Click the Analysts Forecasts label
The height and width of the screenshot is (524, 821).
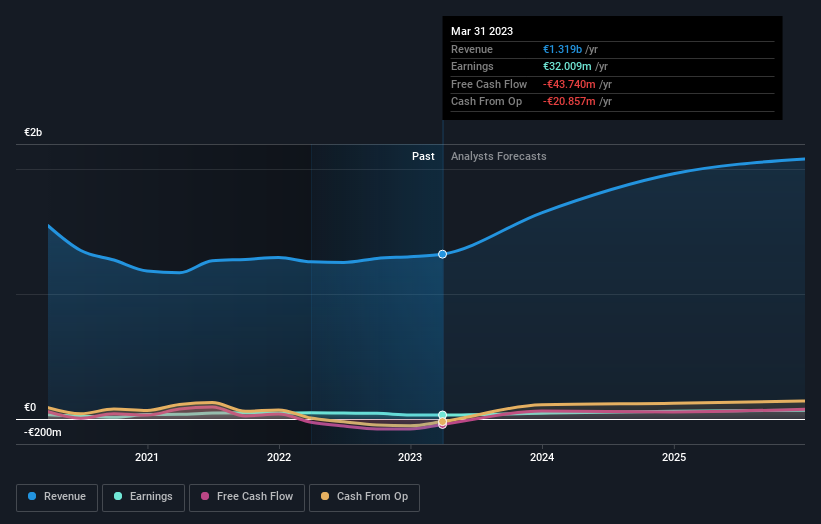coord(498,156)
